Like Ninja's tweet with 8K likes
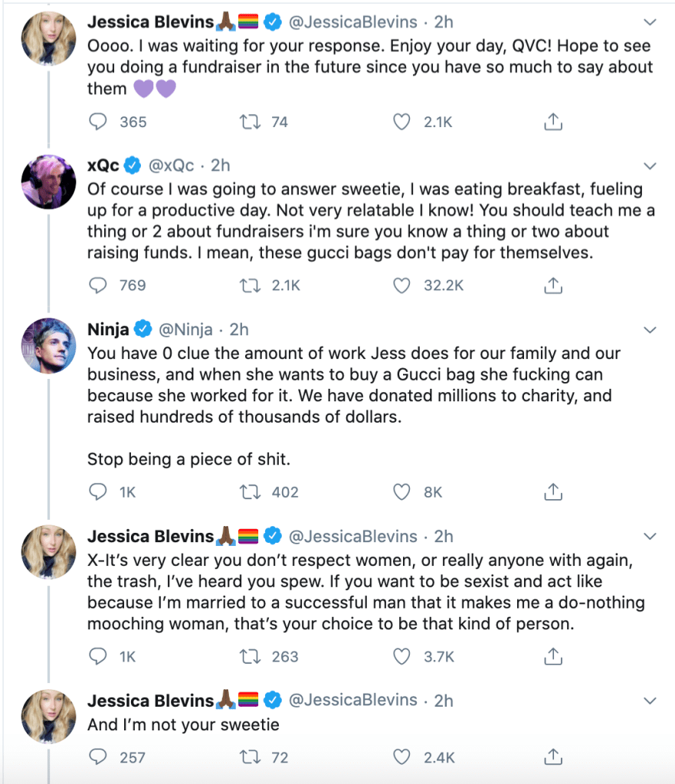Image resolution: width=675 pixels, height=784 pixels. 402,492
